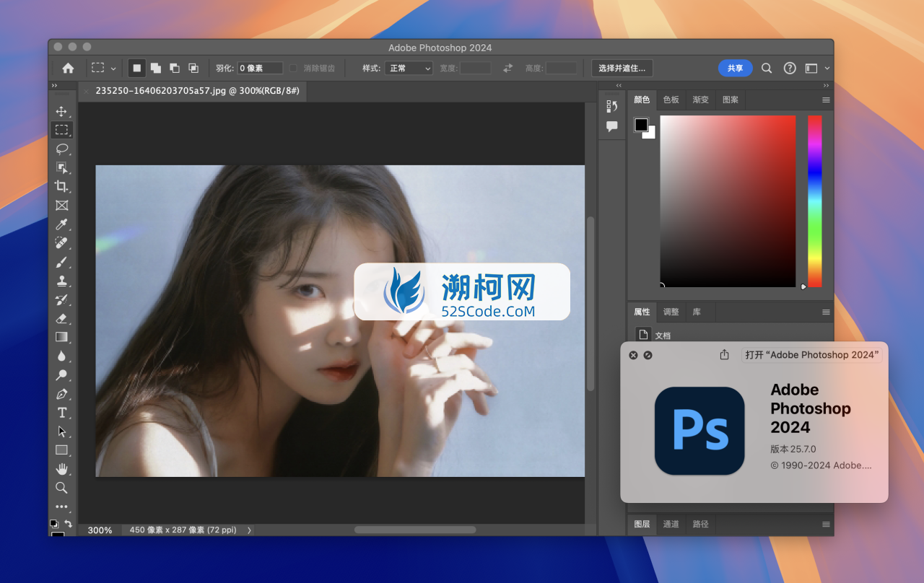Open the 图层 panel flyout menu
Viewport: 924px width, 583px height.
tap(826, 524)
